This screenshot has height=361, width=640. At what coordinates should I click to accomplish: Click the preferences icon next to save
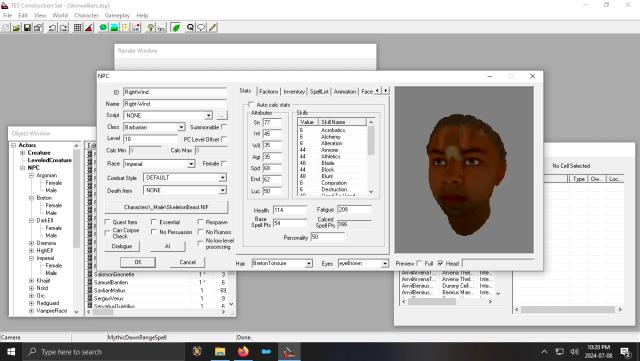(x=38, y=27)
